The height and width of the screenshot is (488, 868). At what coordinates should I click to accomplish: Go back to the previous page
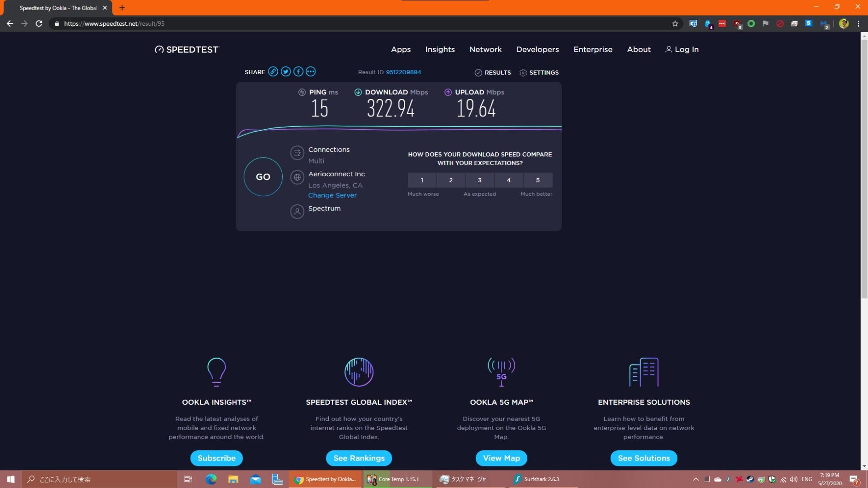pos(10,23)
